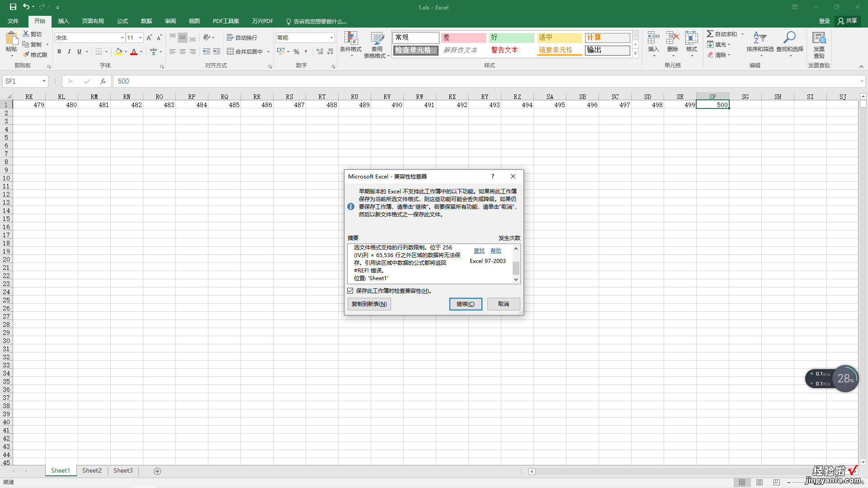Click the Save icon in quick access toolbar
The height and width of the screenshot is (488, 868).
(13, 7)
